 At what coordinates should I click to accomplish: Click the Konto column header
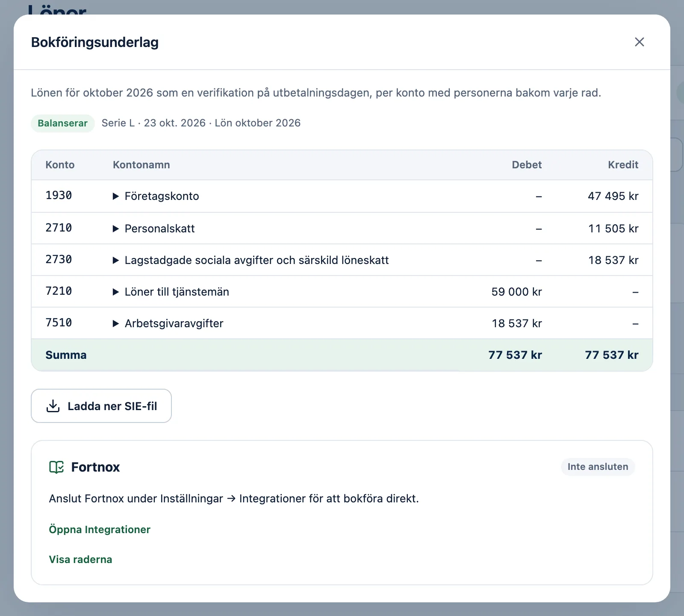click(60, 164)
